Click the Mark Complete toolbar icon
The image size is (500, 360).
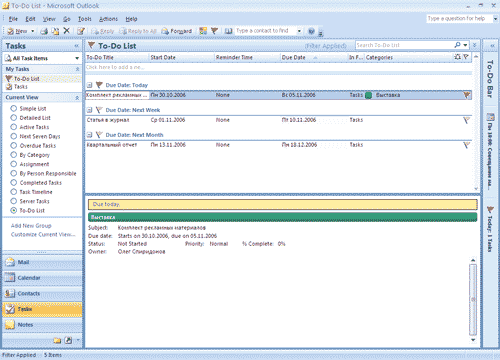81,31
